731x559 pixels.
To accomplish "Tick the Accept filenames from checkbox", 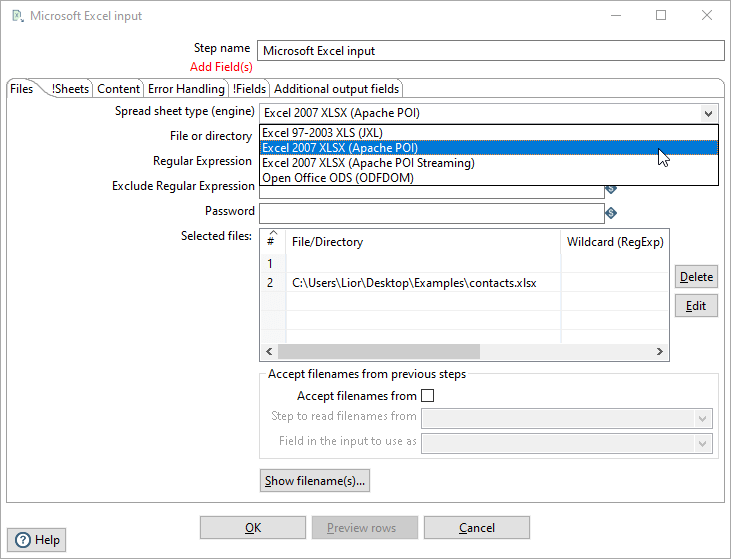I will pyautogui.click(x=428, y=396).
